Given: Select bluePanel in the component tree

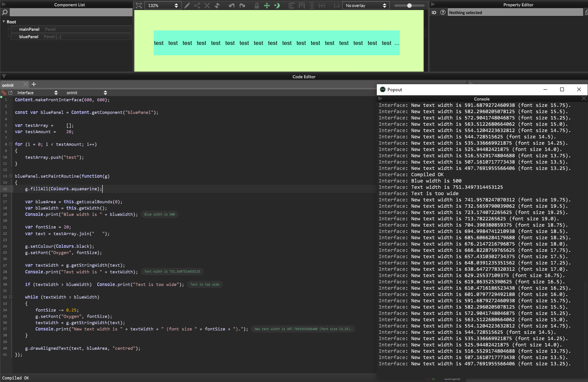Looking at the screenshot, I should [71, 37].
